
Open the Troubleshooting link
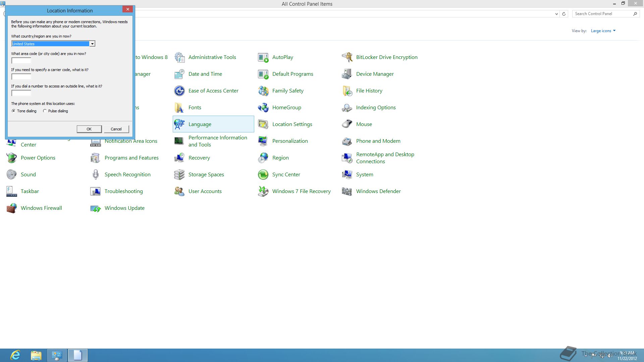point(124,191)
